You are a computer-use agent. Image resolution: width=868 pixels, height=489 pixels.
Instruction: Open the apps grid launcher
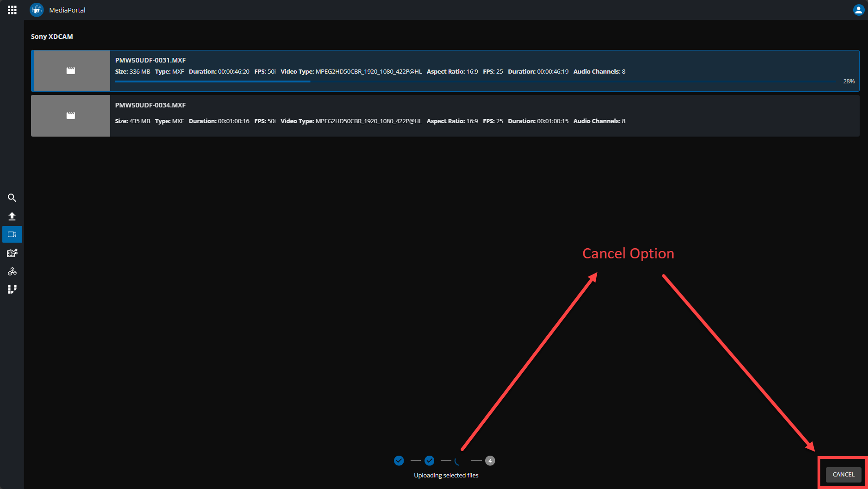click(12, 10)
